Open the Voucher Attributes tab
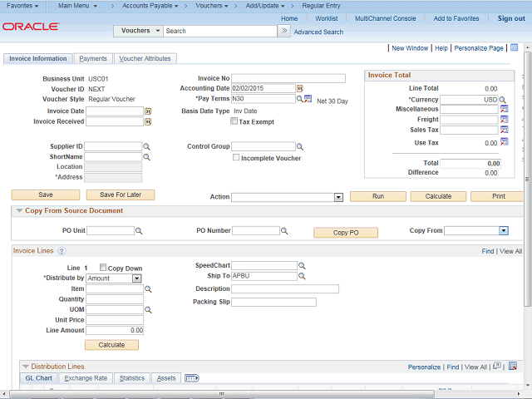This screenshot has height=399, width=532. (x=145, y=59)
